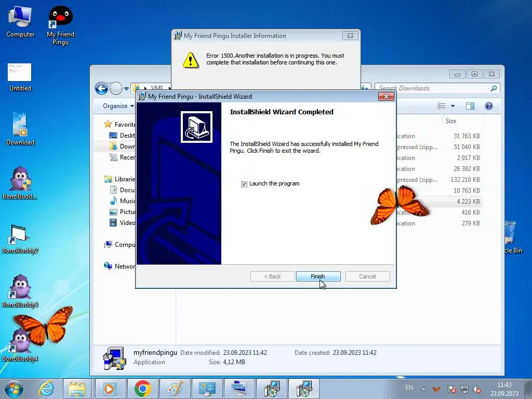Select the BonziBuddy2 desktop shortcut
The image size is (532, 399).
[20, 239]
